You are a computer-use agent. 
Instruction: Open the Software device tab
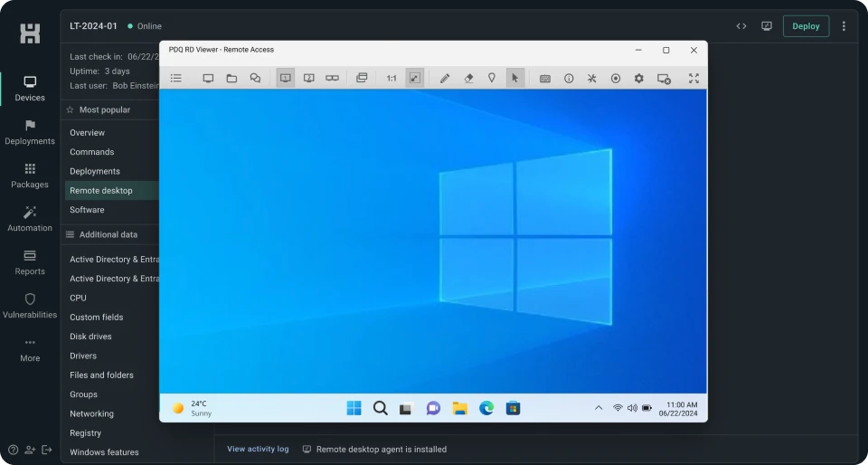tap(87, 210)
